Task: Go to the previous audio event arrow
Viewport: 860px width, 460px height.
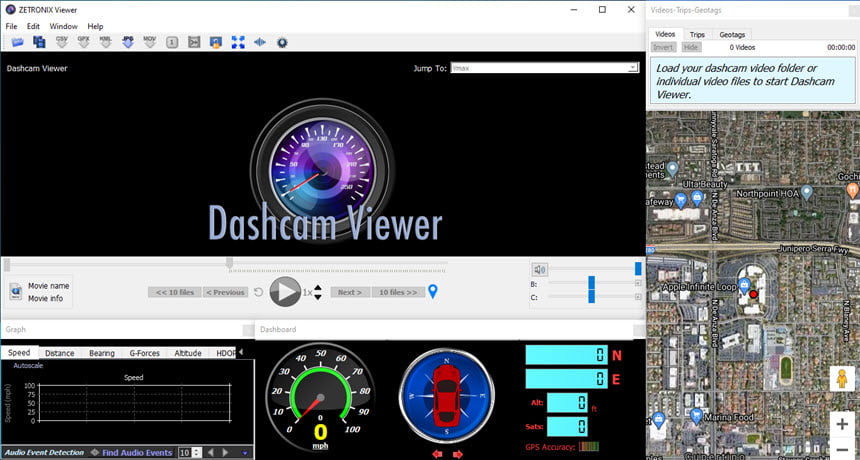Action: 211,452
